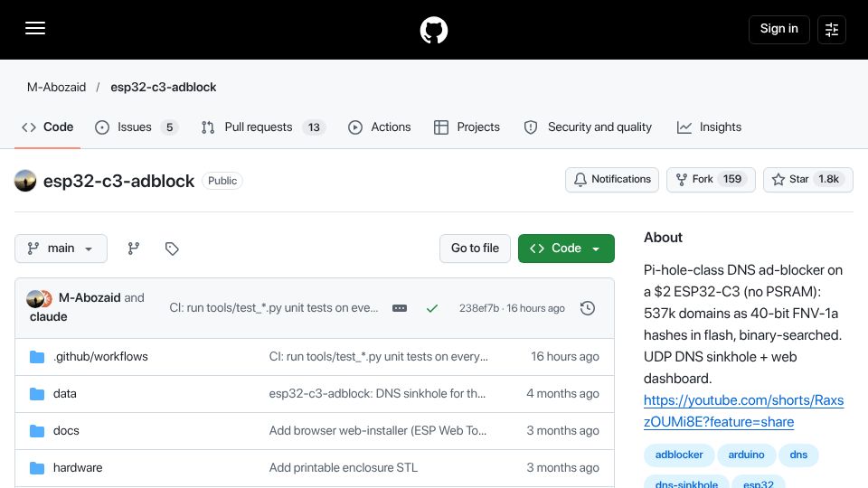868x488 pixels.
Task: Go to the GitHub homepage logo
Action: click(433, 30)
